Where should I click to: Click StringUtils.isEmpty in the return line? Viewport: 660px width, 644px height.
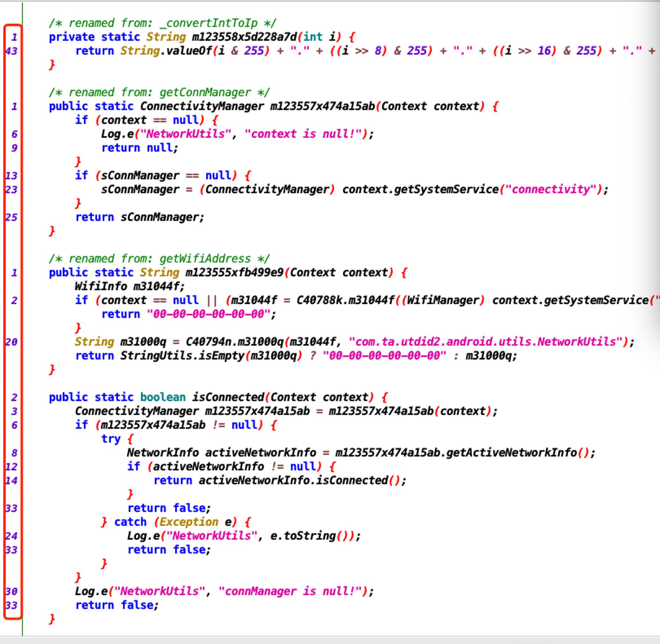(x=182, y=356)
